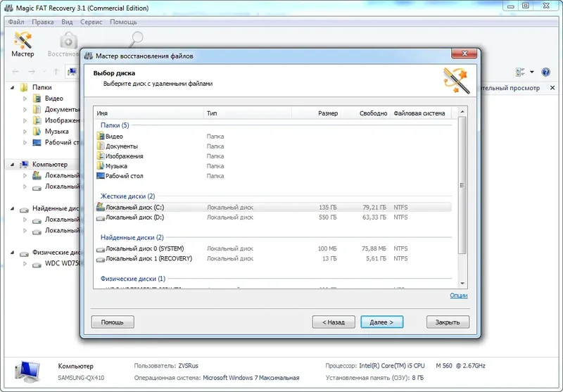Click the Локальный диск 1 (RECOVERY) drive icon
The height and width of the screenshot is (392, 563).
(101, 259)
